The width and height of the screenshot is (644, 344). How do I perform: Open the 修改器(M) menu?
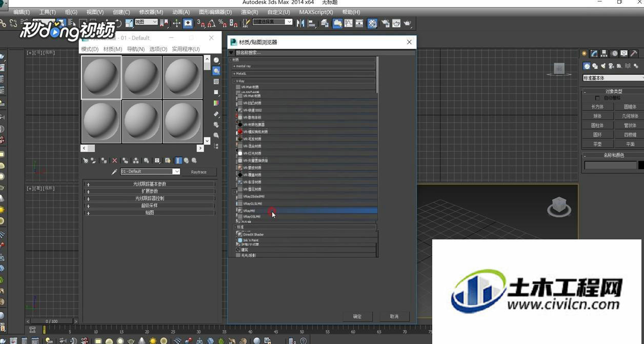point(151,12)
